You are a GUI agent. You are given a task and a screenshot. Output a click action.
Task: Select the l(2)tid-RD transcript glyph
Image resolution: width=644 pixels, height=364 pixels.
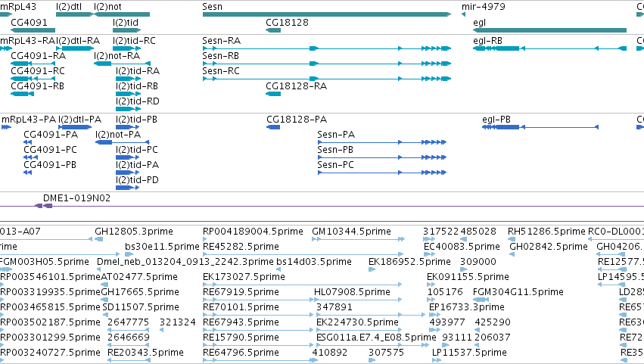pyautogui.click(x=128, y=109)
